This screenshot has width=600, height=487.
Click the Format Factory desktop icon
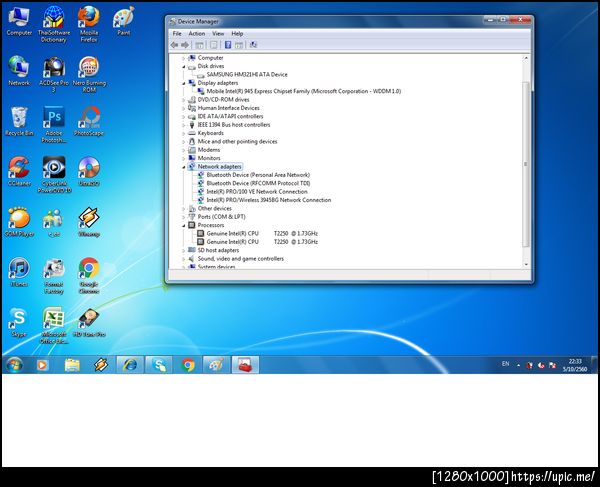pos(54,276)
